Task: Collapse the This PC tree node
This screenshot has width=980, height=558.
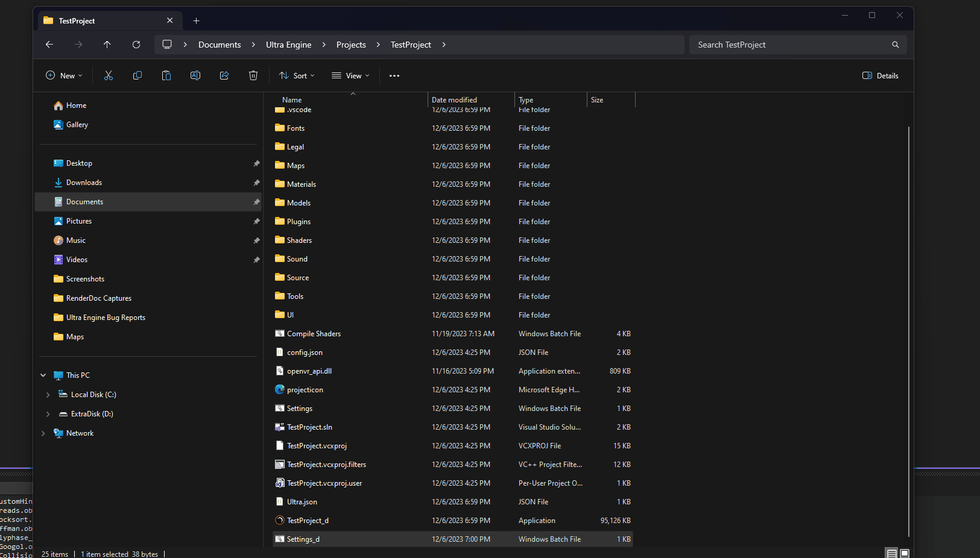Action: pyautogui.click(x=43, y=375)
